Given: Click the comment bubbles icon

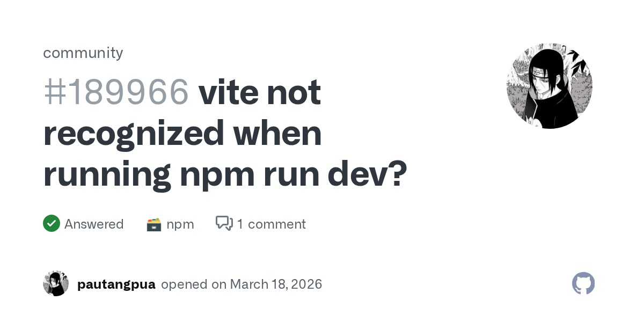Looking at the screenshot, I should coord(224,223).
